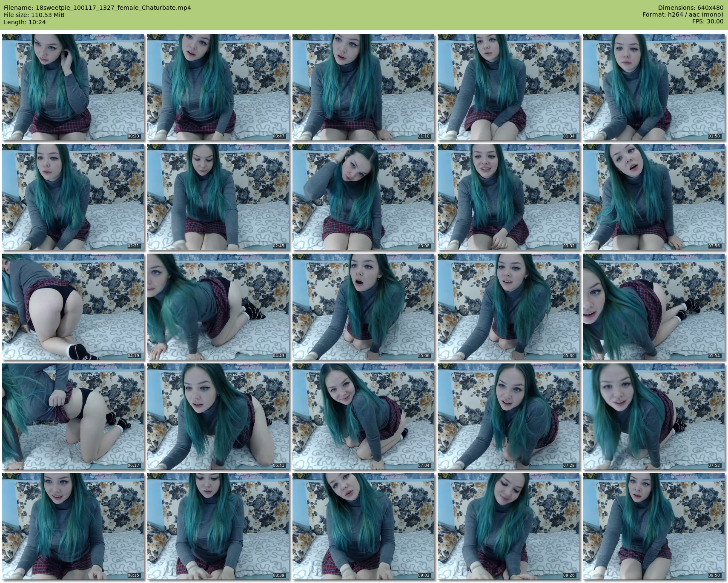Click the 'File size: 110.53 MiB' text
The image size is (728, 583).
click(34, 15)
